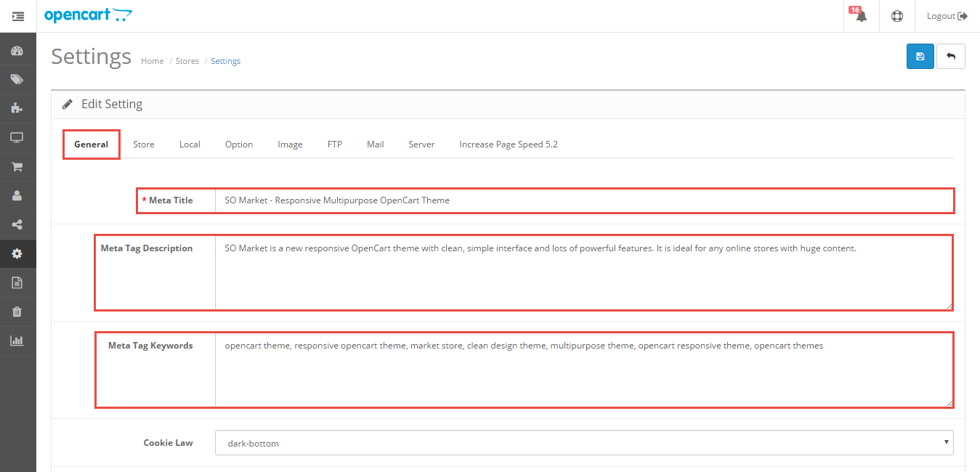This screenshot has height=472, width=980.
Task: Click the OpenCart logo
Action: [88, 15]
